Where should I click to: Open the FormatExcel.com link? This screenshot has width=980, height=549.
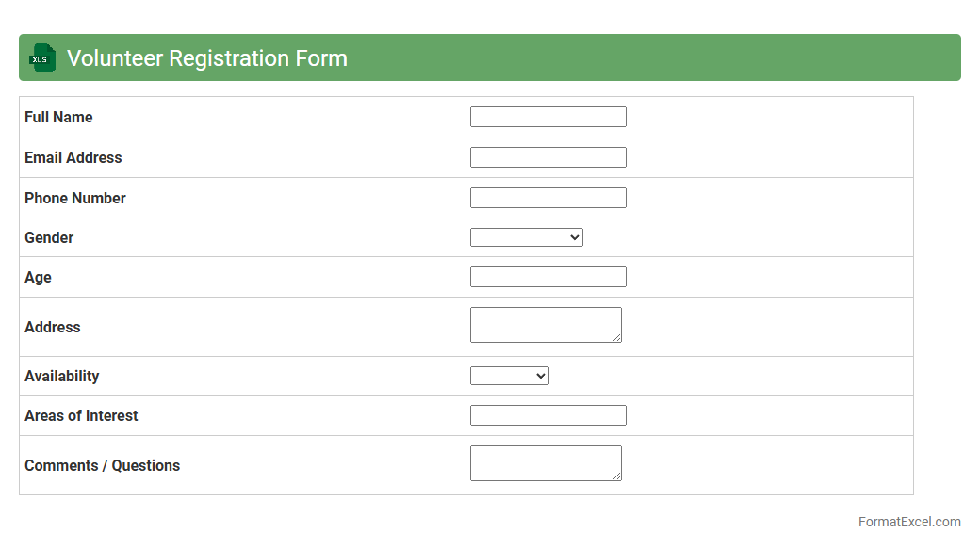(908, 522)
